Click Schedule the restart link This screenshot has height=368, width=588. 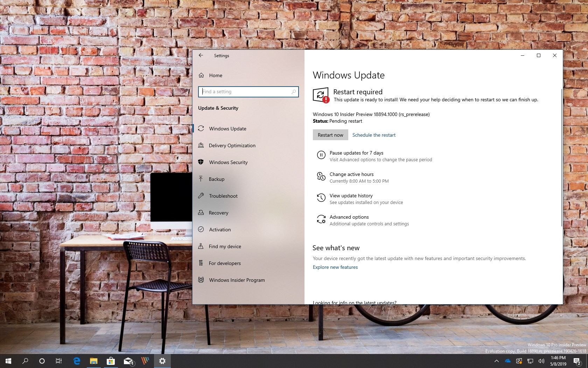point(374,135)
